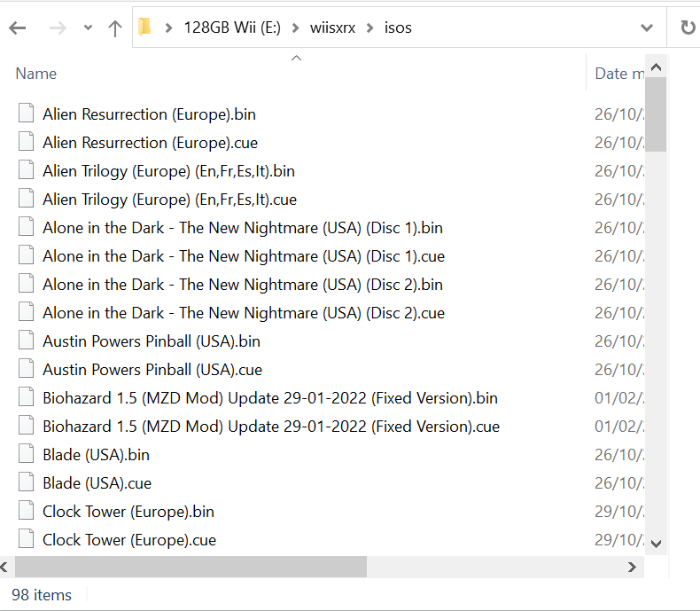Select Austin Powers Pinball (USA).bin

tap(152, 341)
